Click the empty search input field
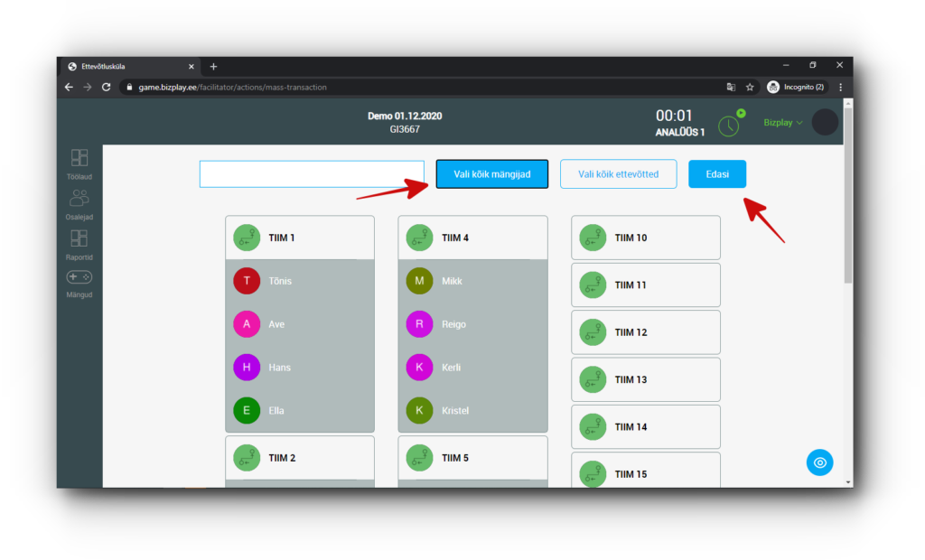 coord(312,174)
